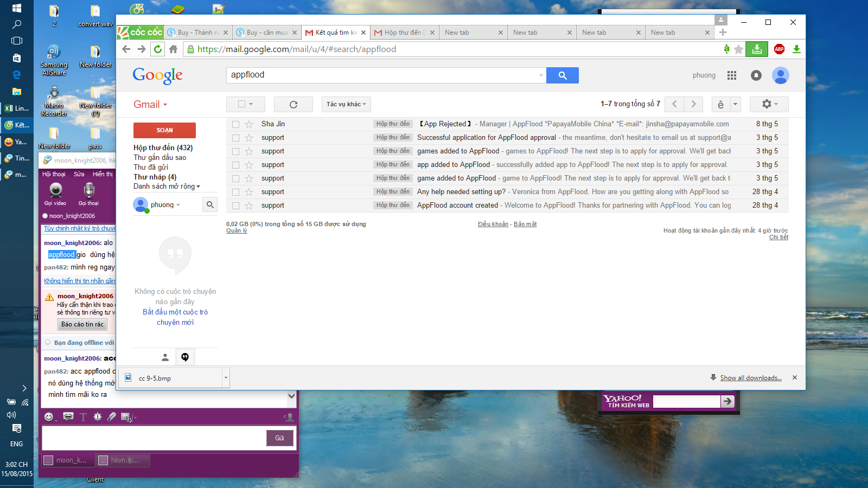The width and height of the screenshot is (868, 488).
Task: Open the AdBlock Plus extension
Action: point(779,49)
